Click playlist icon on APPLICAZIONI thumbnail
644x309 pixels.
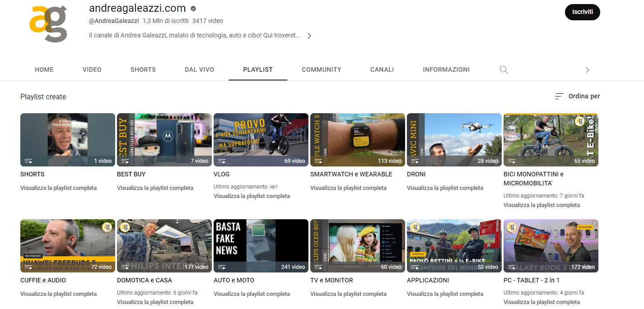tap(415, 267)
